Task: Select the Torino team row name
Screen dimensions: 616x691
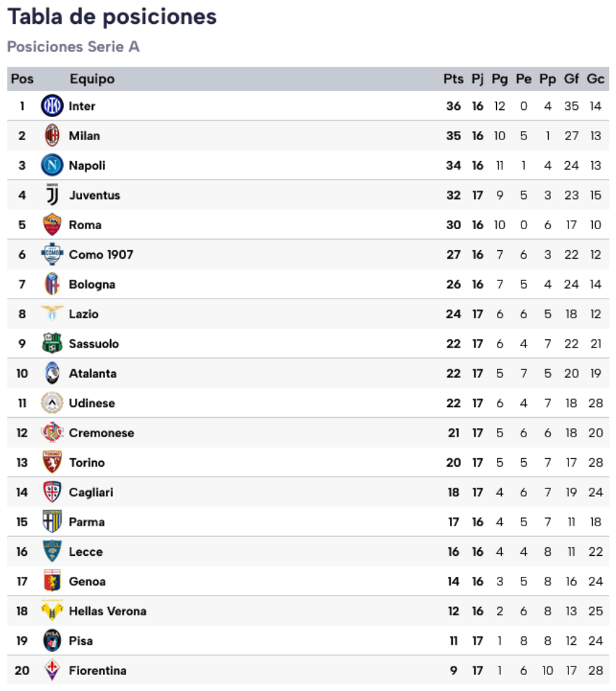Action: point(87,463)
